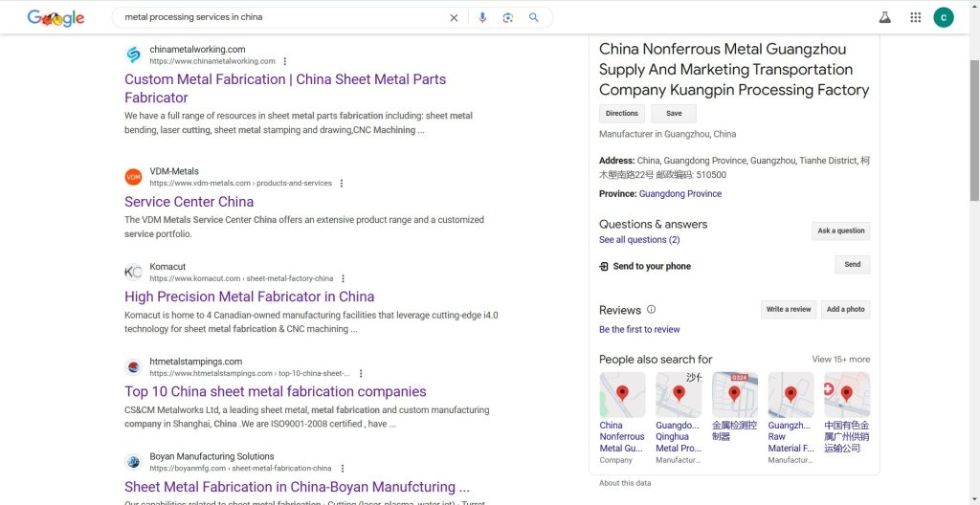This screenshot has height=505, width=980.
Task: Click the Reviews info icon
Action: pyautogui.click(x=651, y=309)
